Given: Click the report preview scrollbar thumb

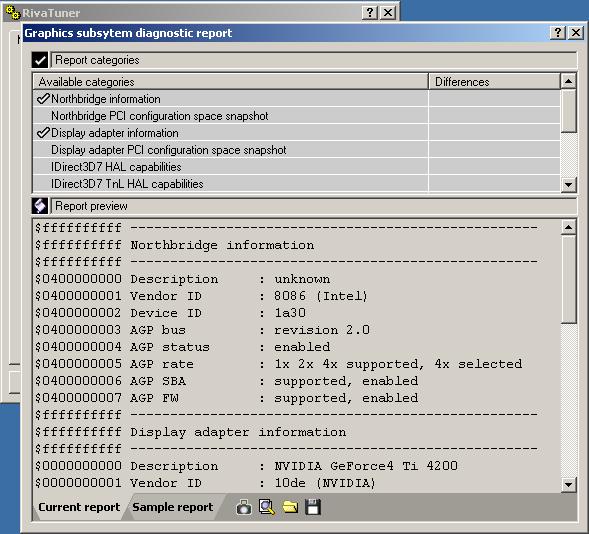Looking at the screenshot, I should 568,279.
